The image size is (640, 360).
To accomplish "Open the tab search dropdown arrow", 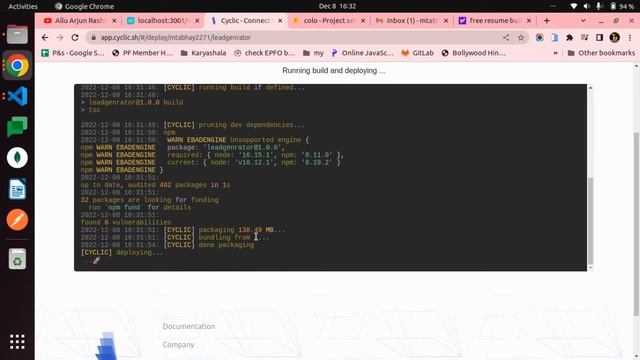I will coord(583,20).
